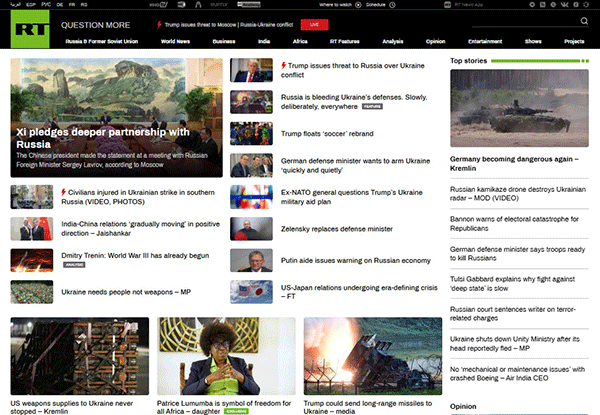
Task: Open the search magnifier icon
Action: pos(584,21)
